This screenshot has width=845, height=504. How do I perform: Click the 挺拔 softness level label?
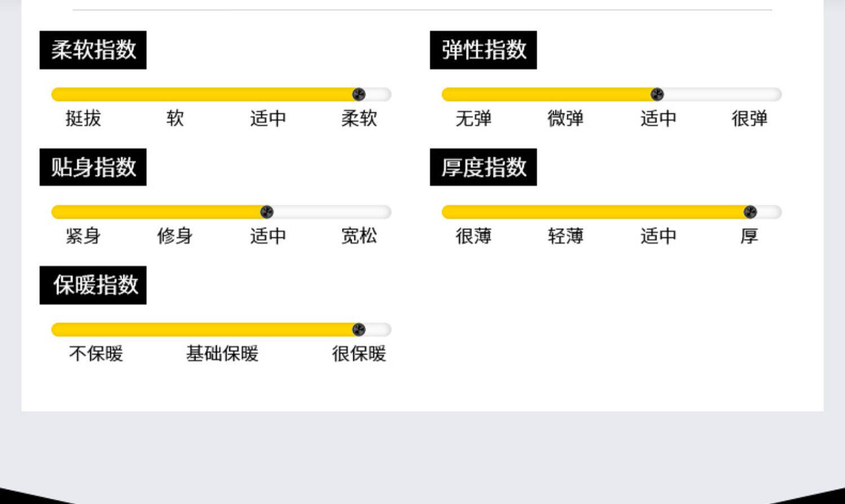click(83, 119)
